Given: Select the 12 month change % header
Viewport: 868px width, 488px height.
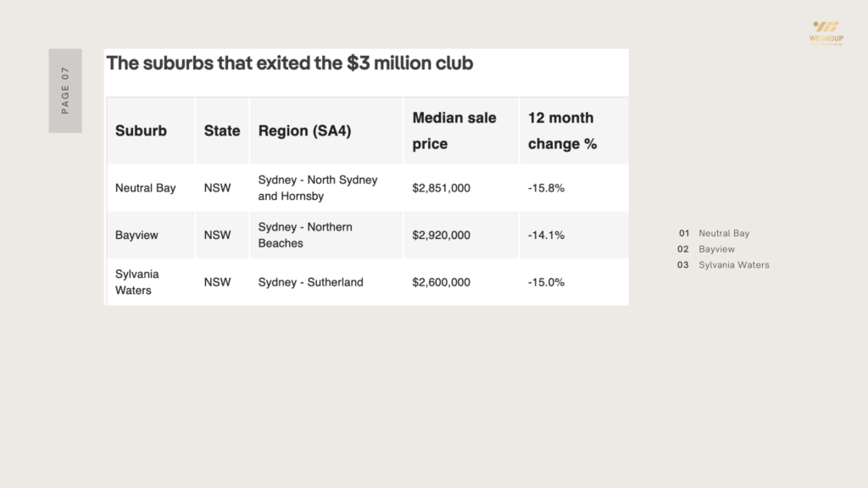Looking at the screenshot, I should 562,130.
